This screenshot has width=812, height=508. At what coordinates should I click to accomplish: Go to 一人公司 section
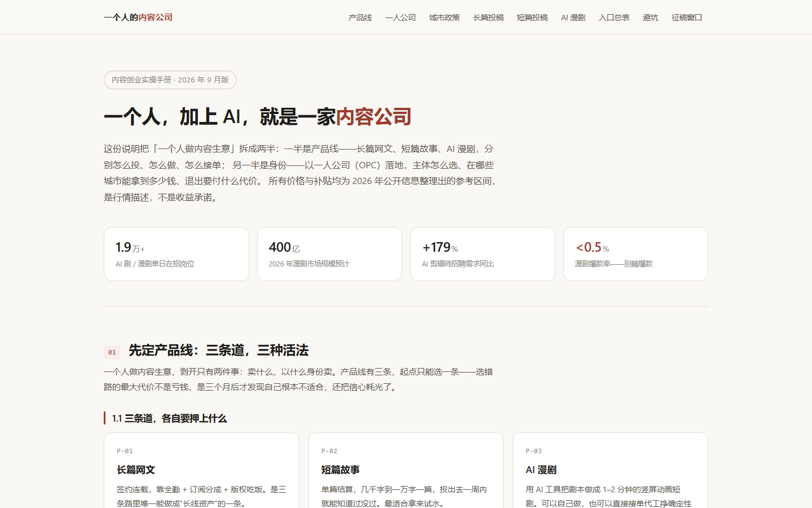(400, 17)
